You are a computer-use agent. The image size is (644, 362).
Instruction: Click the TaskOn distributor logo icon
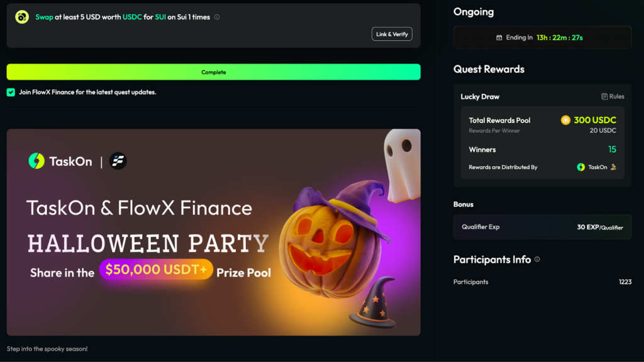pos(580,167)
